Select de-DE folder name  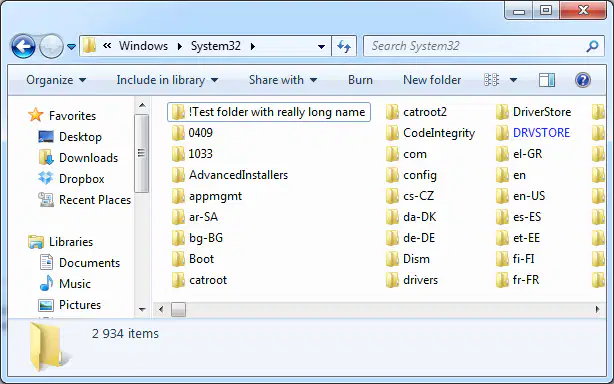coord(419,238)
